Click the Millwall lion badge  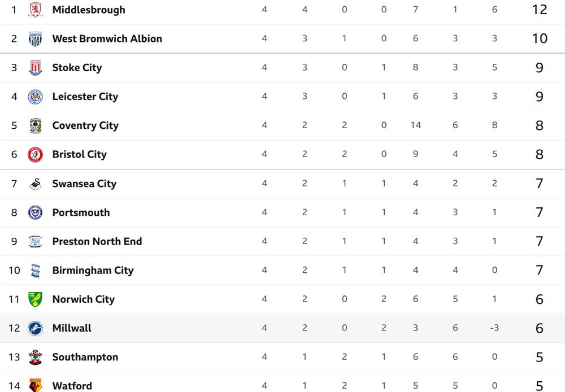click(35, 328)
